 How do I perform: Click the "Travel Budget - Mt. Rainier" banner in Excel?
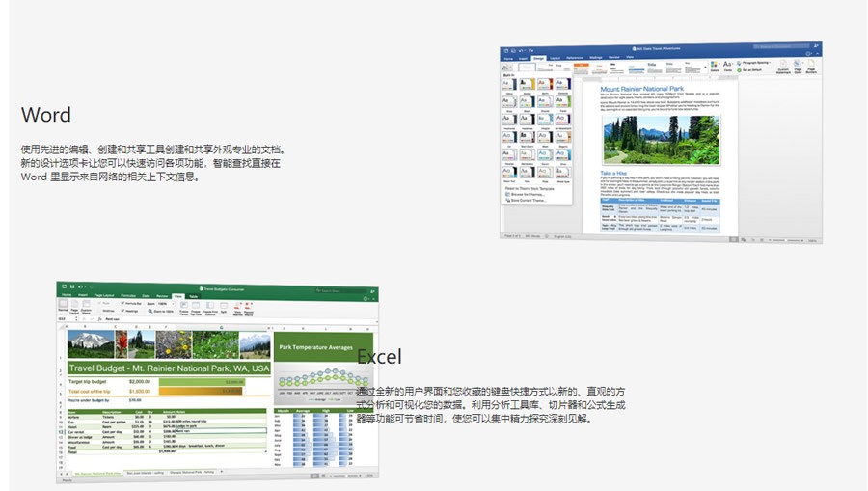coord(169,368)
